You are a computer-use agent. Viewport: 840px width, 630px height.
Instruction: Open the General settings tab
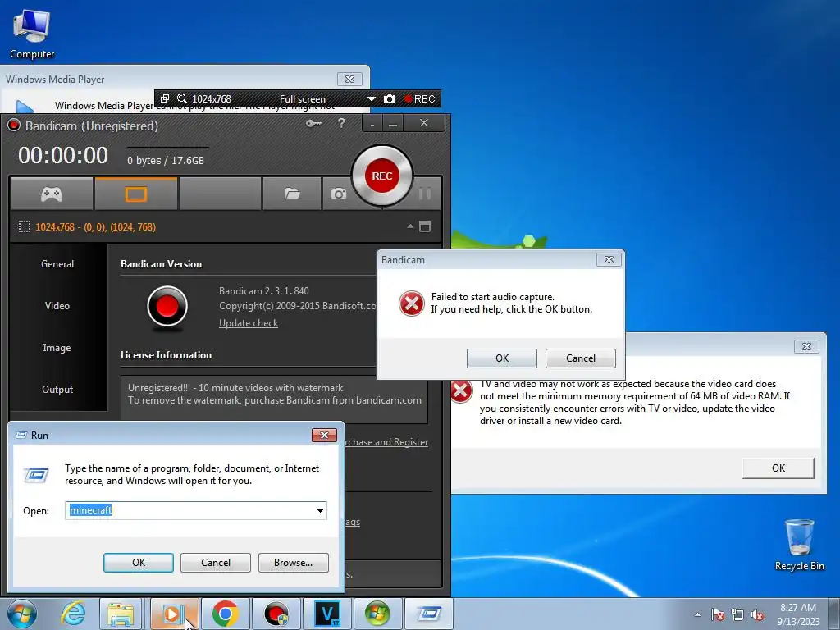pos(57,263)
